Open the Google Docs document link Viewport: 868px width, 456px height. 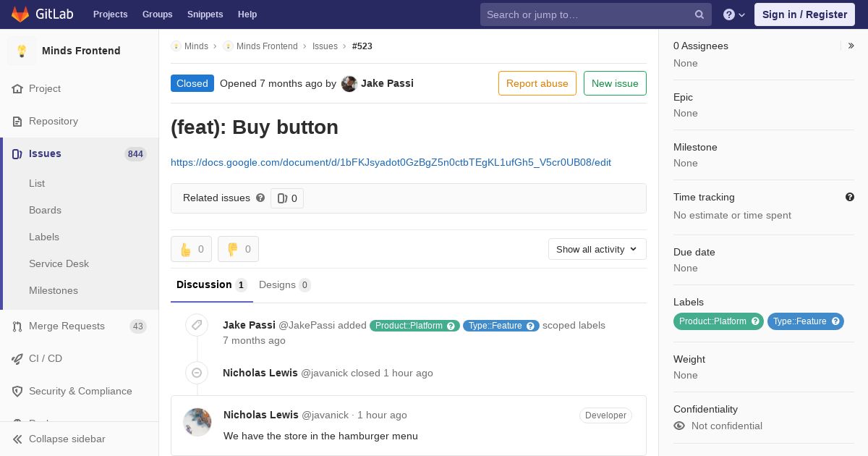tap(391, 162)
